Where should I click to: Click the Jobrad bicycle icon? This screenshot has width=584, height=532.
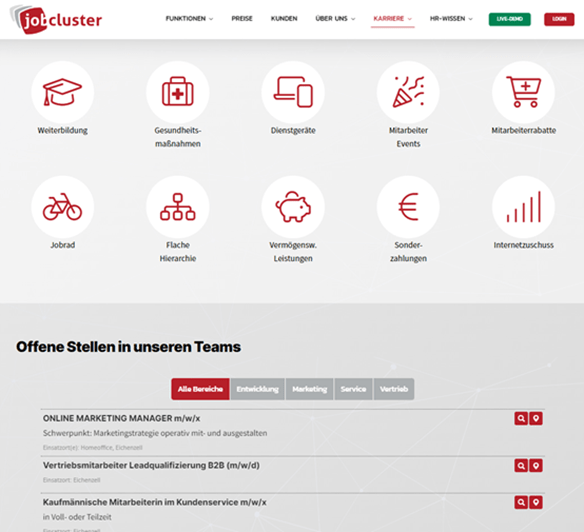coord(63,207)
